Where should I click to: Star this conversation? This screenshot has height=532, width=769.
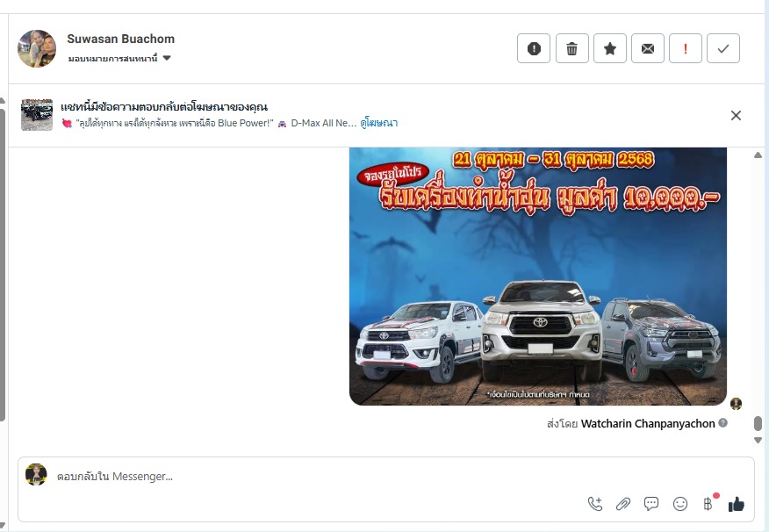point(609,48)
